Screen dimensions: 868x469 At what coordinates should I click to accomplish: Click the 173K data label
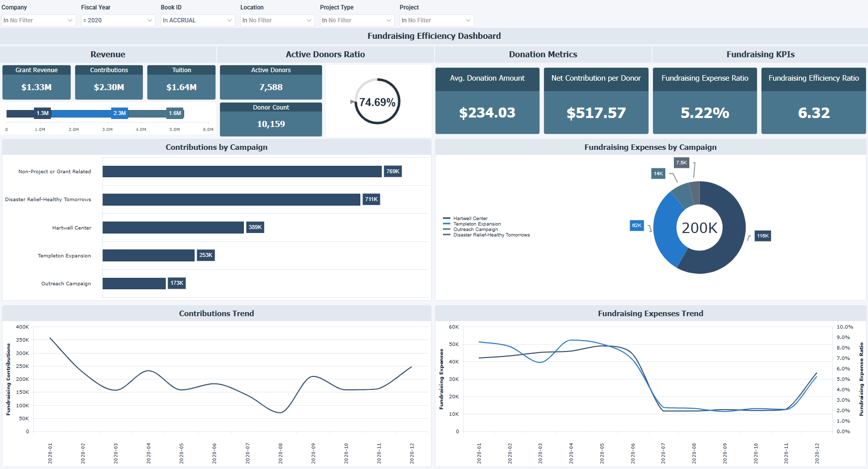point(177,283)
